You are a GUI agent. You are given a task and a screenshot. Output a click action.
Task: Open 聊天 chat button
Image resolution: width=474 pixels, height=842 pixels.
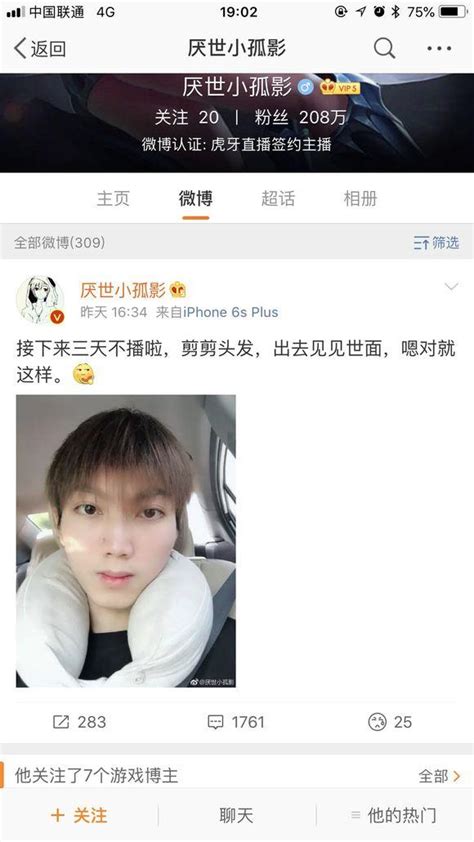tap(236, 815)
